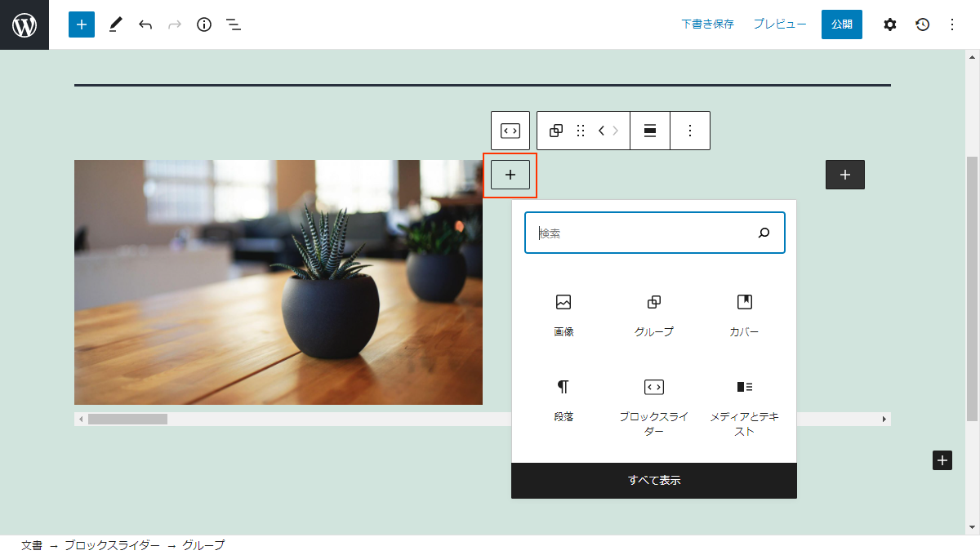The width and height of the screenshot is (980, 555).
Task: Insert a ブロックスライダー block
Action: (654, 406)
